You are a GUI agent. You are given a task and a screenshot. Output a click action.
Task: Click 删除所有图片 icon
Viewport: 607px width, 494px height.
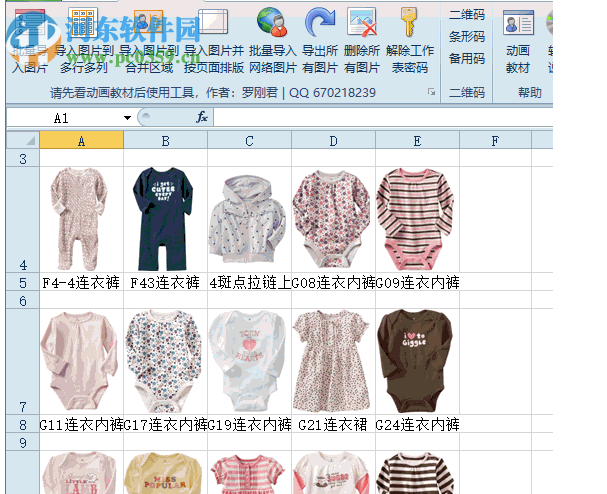tap(362, 22)
